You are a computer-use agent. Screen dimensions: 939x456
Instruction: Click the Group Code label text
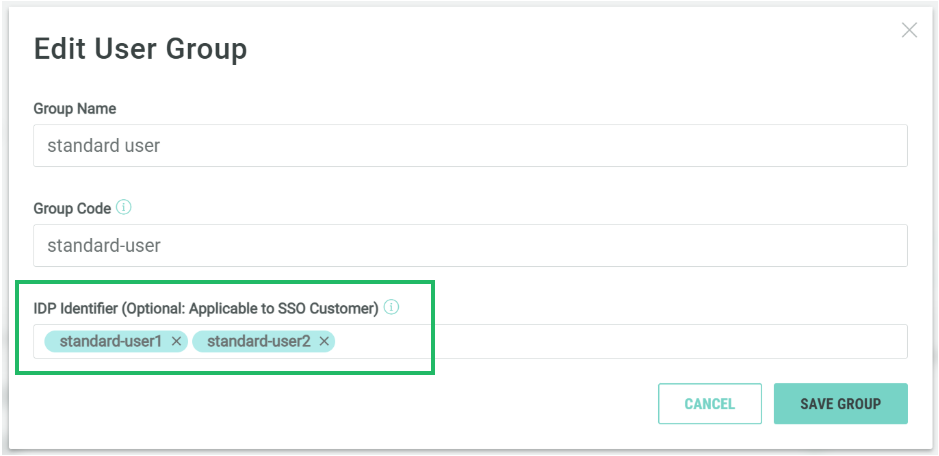click(x=72, y=208)
